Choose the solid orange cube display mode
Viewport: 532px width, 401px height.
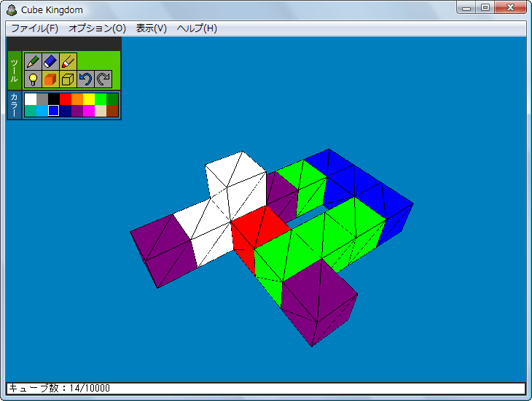[50, 79]
